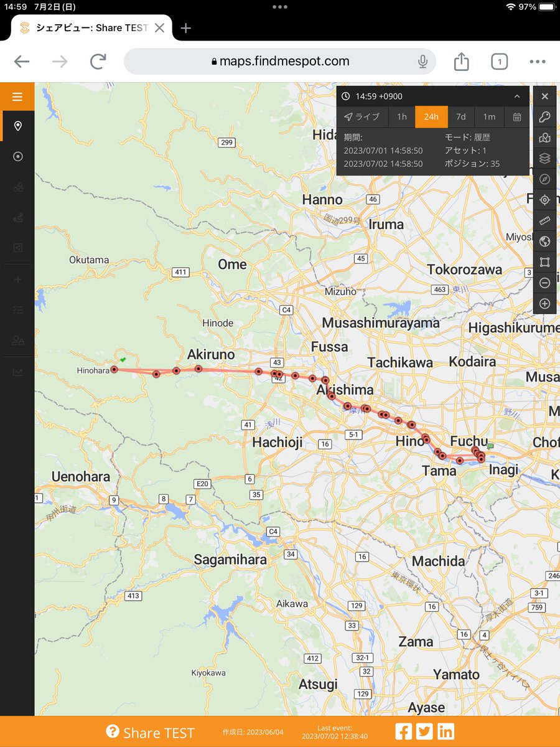
Task: Select the map pin sidebar icon
Action: tap(17, 126)
